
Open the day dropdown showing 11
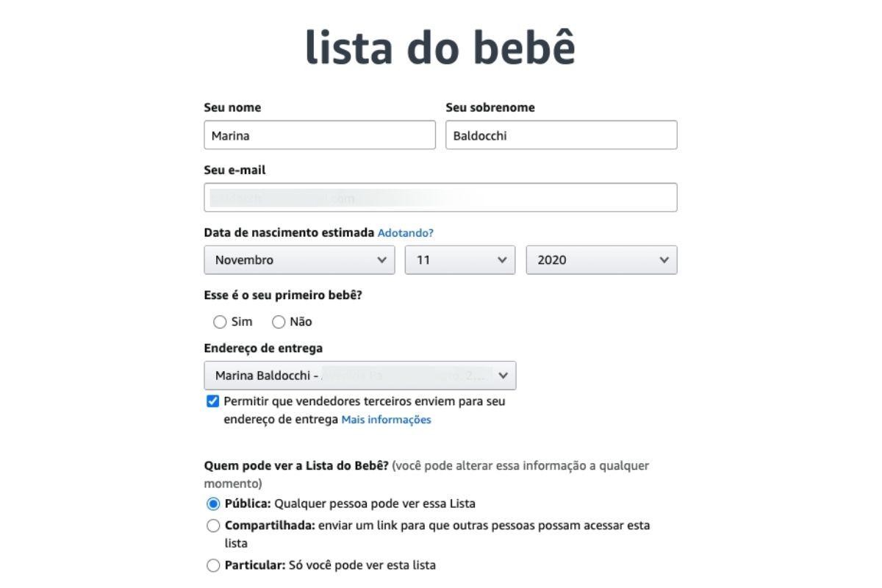[459, 260]
